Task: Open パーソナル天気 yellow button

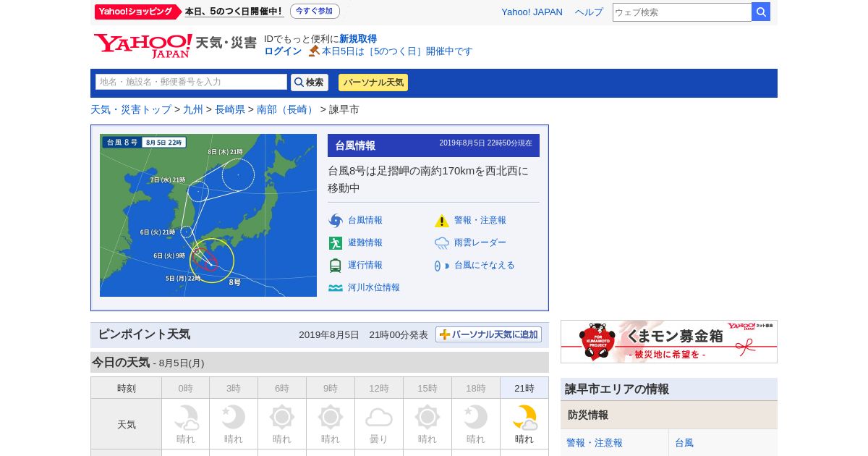Action: (373, 83)
